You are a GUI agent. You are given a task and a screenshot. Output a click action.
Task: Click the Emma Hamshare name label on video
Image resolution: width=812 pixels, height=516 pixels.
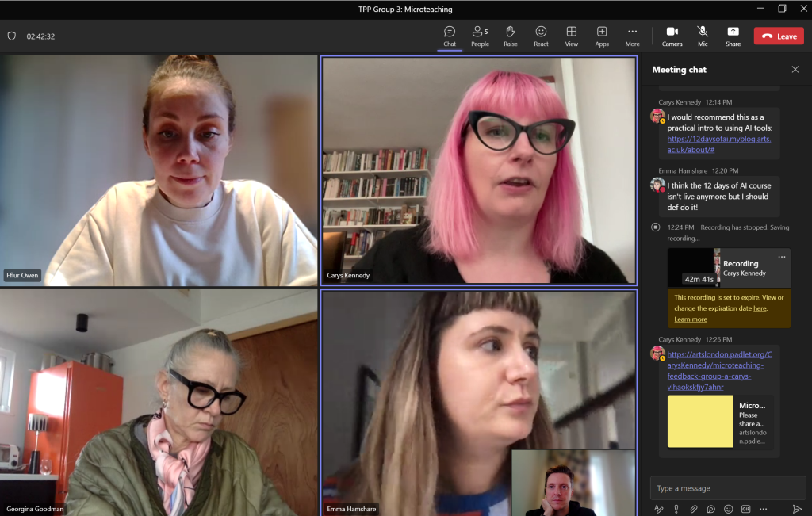(x=351, y=509)
